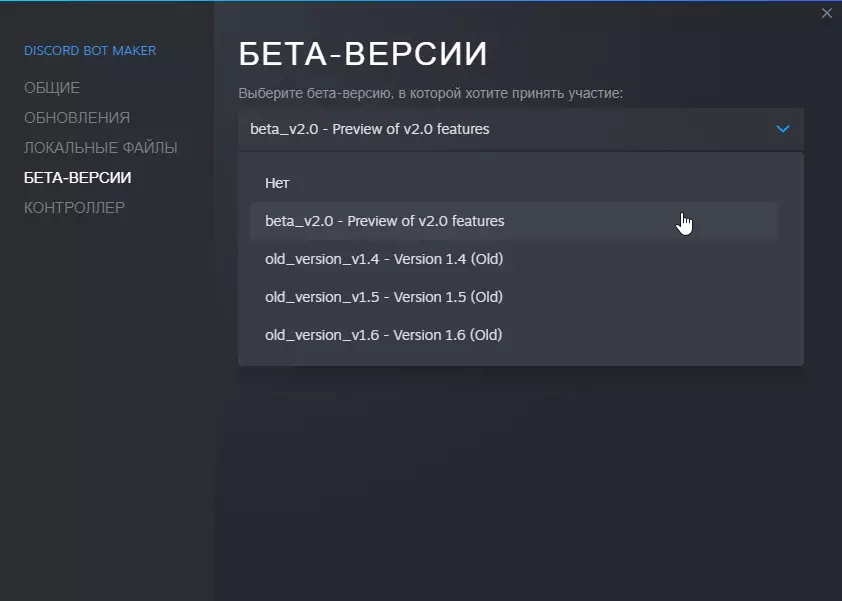The width and height of the screenshot is (842, 601).
Task: Select the БЕТА-ВЕРСИИ sidebar item
Action: [x=78, y=178]
